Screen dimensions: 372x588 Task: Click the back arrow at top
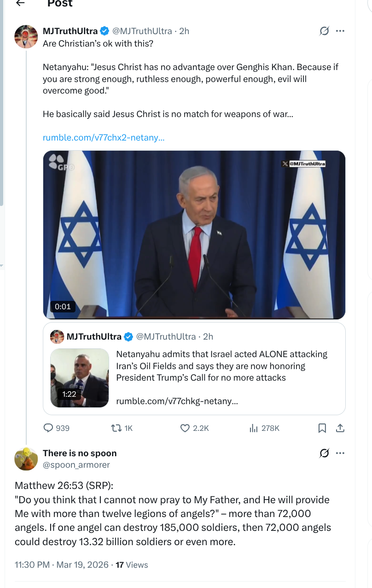(20, 3)
